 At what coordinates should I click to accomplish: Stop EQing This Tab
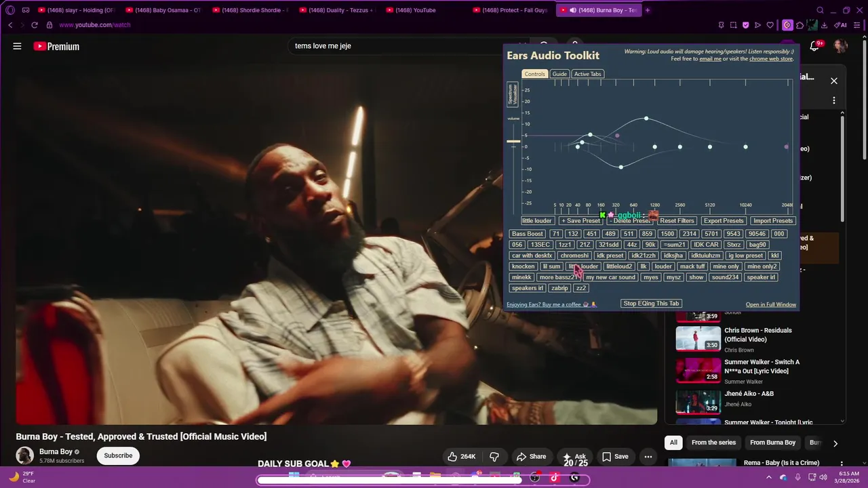coord(651,304)
